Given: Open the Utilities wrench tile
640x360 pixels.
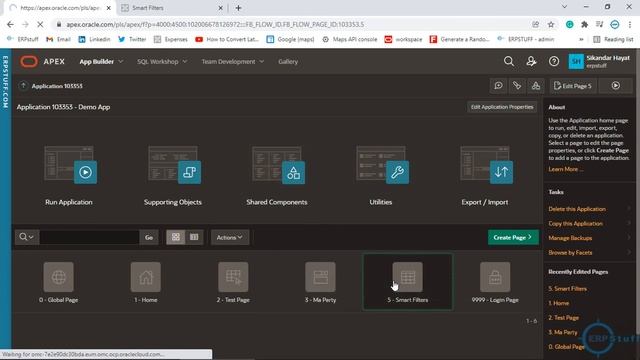Looking at the screenshot, I should [x=381, y=176].
